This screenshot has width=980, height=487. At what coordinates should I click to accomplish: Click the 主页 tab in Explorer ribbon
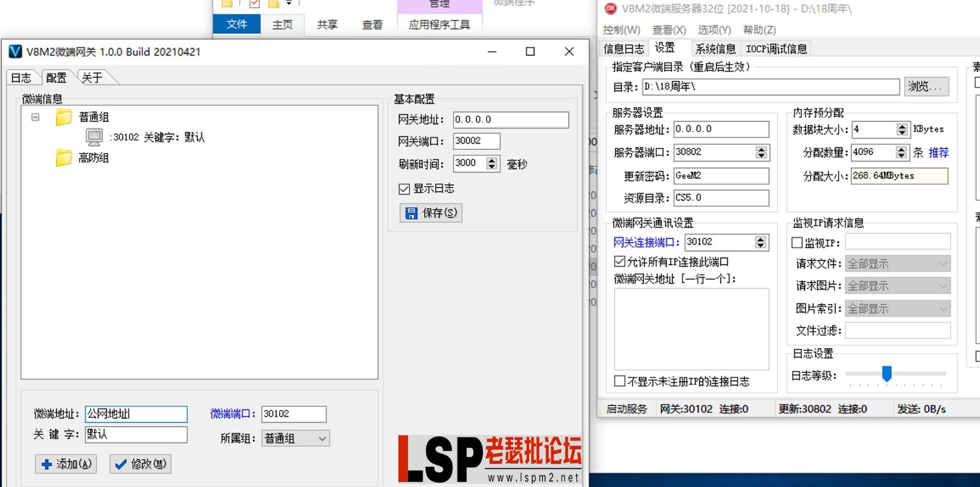coord(282,25)
